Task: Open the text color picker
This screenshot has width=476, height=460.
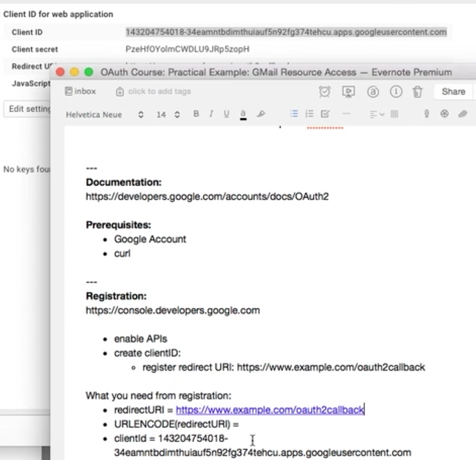Action: tap(243, 115)
